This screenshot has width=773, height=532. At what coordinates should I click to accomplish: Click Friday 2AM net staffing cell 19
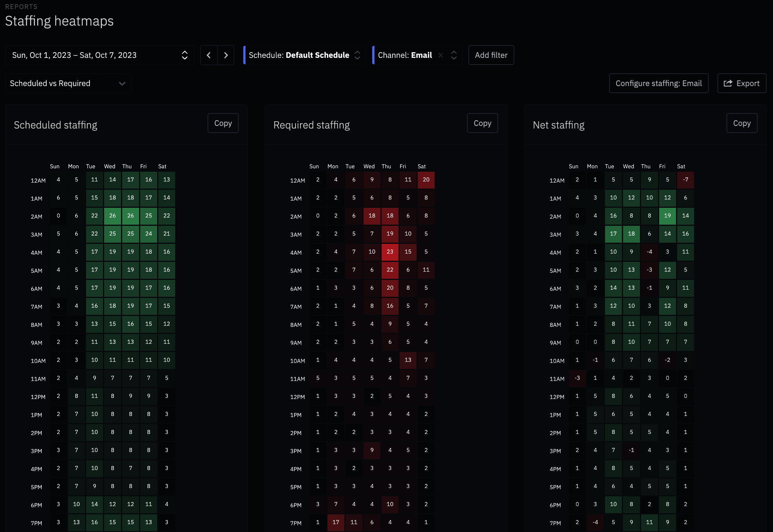coord(667,216)
